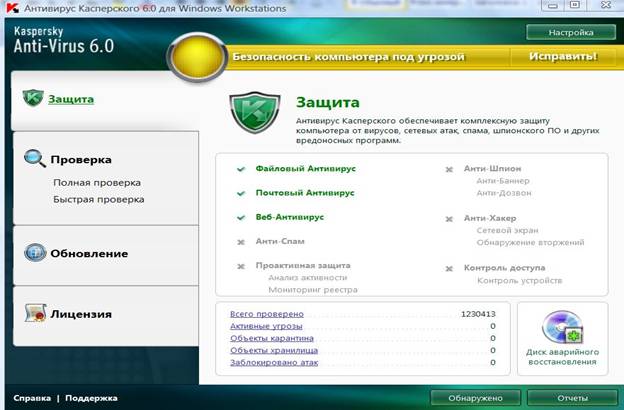Click the Исправить! fix button
This screenshot has width=624, height=410.
563,57
